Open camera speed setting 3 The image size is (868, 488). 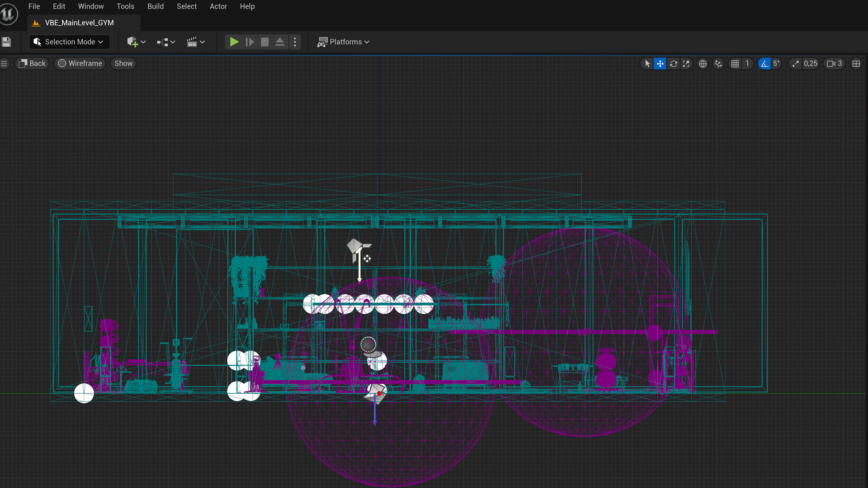(835, 64)
